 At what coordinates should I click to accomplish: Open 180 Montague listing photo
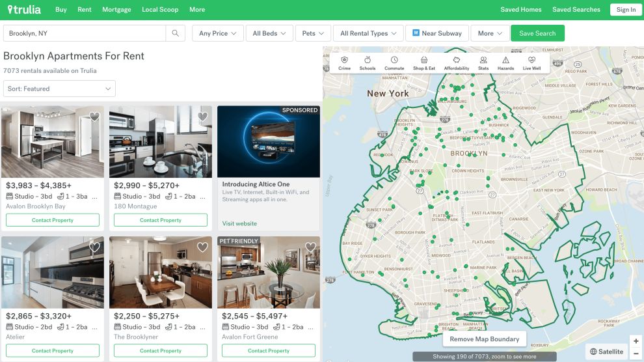161,142
